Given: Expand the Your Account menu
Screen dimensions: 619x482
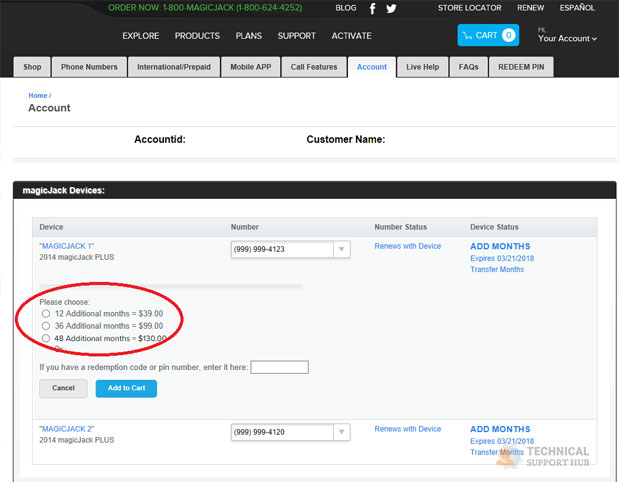Looking at the screenshot, I should coord(567,38).
